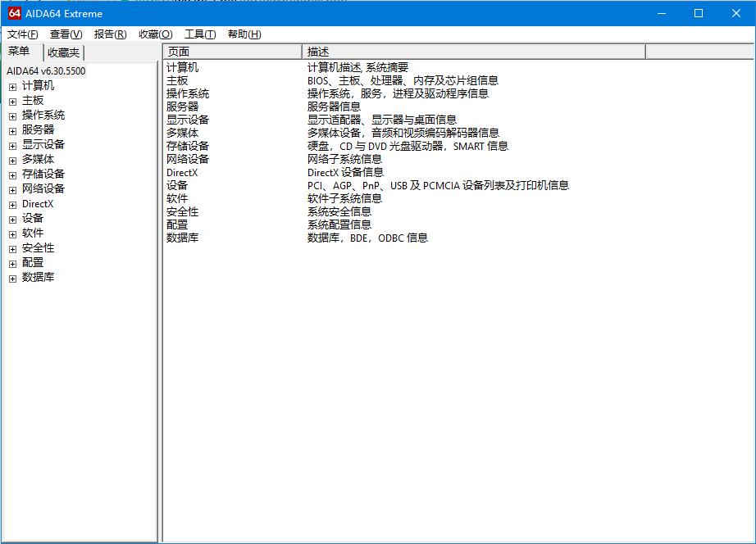Viewport: 756px width, 544px height.
Task: Click description 系统安全信息
Action: 339,211
